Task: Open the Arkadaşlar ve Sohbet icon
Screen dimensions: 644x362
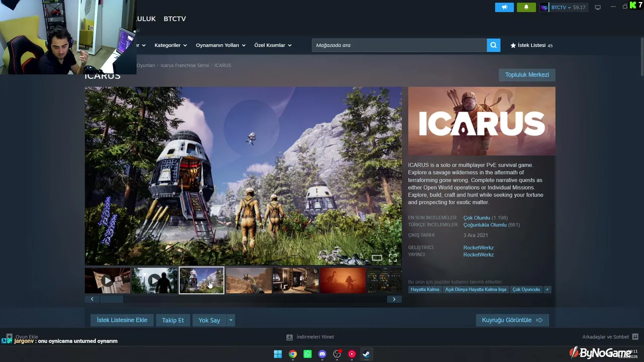Action: point(635,337)
